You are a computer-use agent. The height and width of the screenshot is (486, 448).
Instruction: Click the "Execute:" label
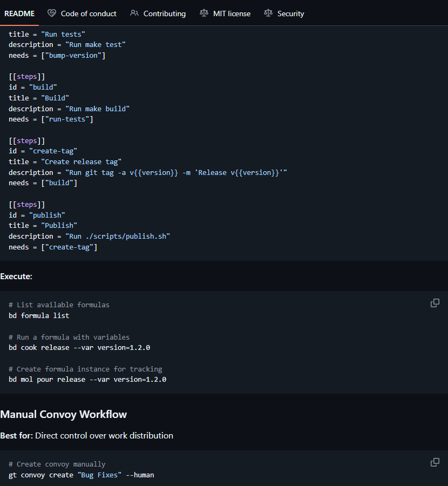pyautogui.click(x=16, y=276)
